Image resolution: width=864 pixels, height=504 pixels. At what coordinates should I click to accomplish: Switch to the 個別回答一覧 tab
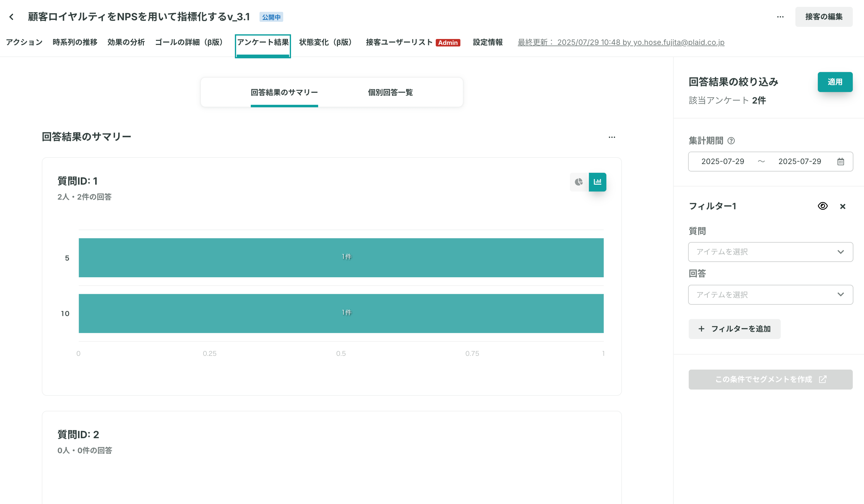390,92
